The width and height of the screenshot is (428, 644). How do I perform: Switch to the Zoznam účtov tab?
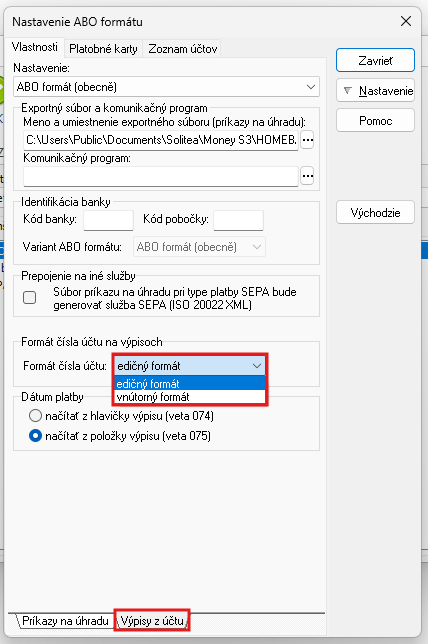pyautogui.click(x=183, y=49)
